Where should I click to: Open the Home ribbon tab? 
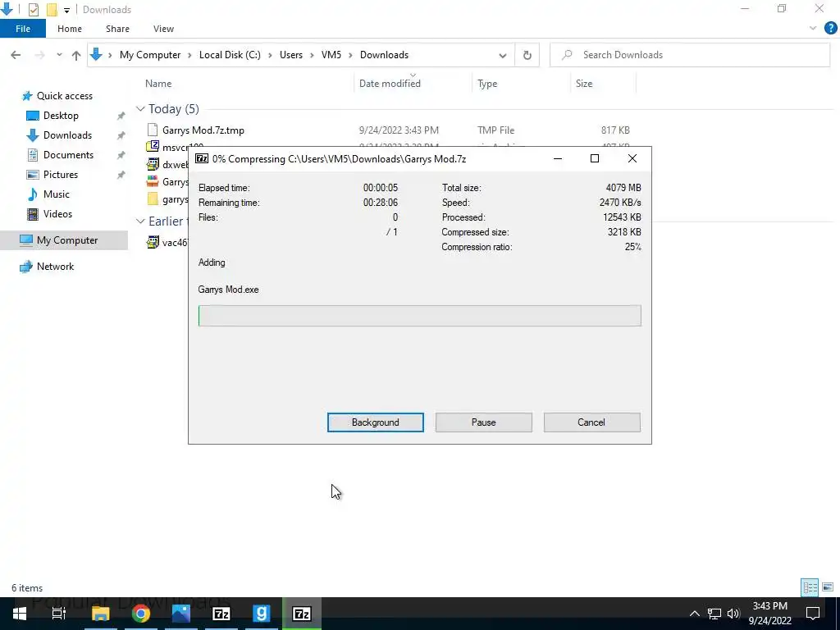pyautogui.click(x=70, y=29)
